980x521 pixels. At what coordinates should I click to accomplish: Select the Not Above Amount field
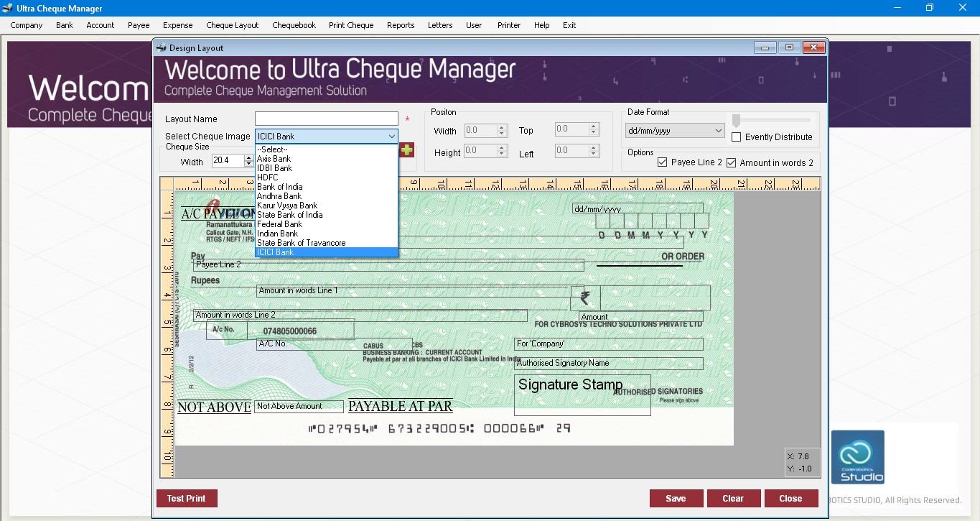[x=299, y=407]
